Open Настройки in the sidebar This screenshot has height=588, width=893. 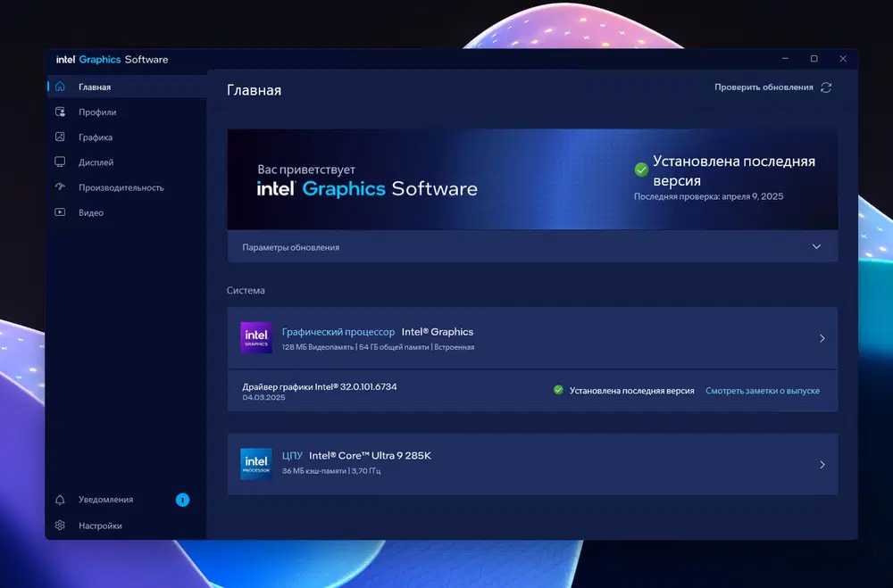(127, 526)
